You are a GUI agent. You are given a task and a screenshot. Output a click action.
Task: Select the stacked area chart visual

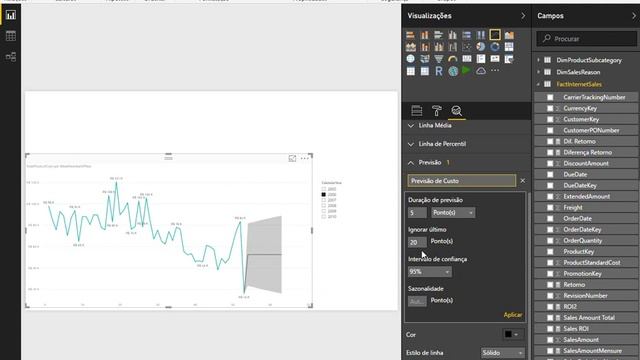tap(411, 47)
